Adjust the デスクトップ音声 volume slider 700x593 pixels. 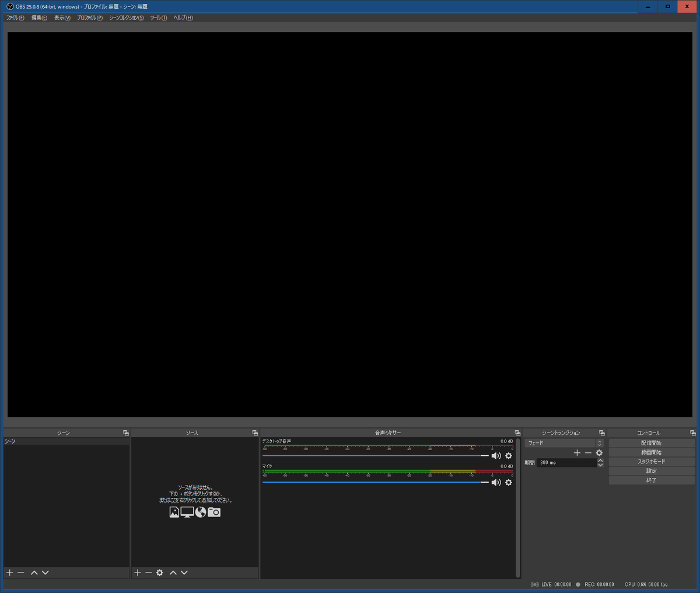pos(376,456)
